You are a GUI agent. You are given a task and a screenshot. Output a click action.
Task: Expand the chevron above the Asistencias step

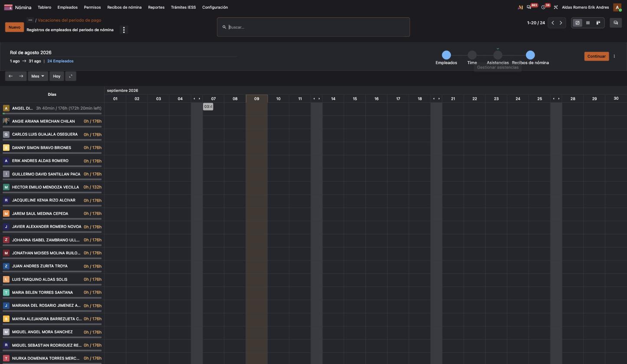point(498,49)
